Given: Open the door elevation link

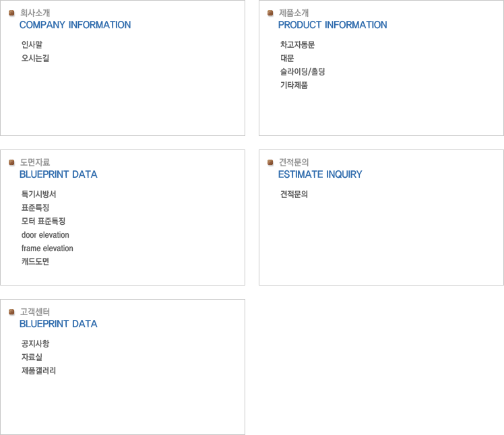Looking at the screenshot, I should pyautogui.click(x=45, y=235).
